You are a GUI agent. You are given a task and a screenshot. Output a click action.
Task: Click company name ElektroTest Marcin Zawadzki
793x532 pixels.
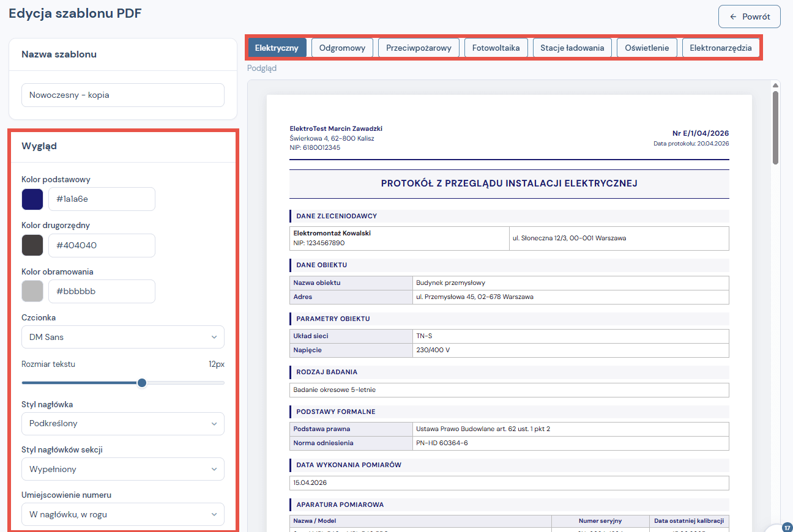336,128
